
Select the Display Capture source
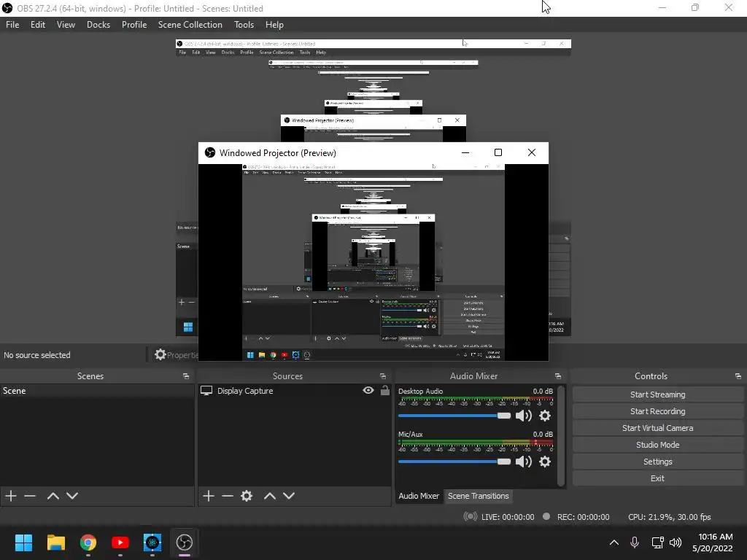pyautogui.click(x=295, y=391)
